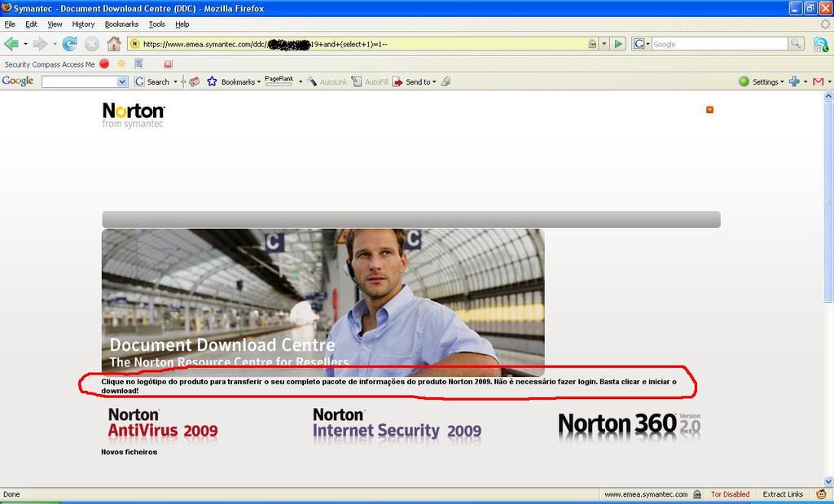Click the Forward navigation arrow
Image resolution: width=834 pixels, height=504 pixels.
tap(40, 44)
